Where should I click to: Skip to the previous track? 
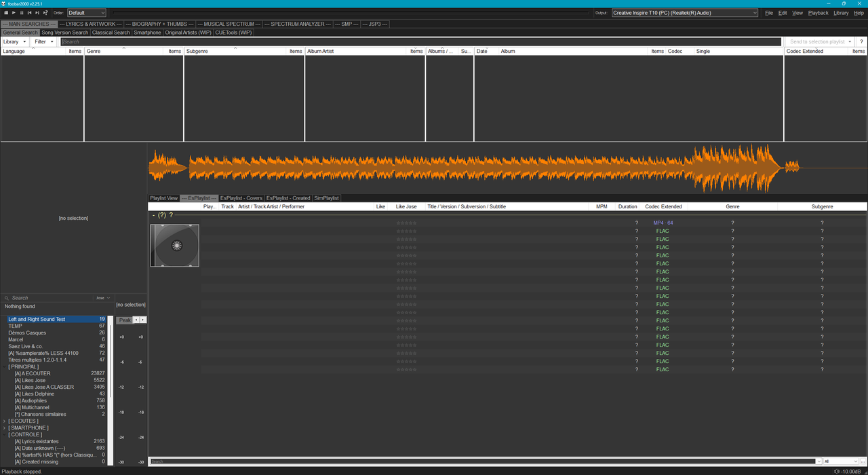click(x=29, y=13)
